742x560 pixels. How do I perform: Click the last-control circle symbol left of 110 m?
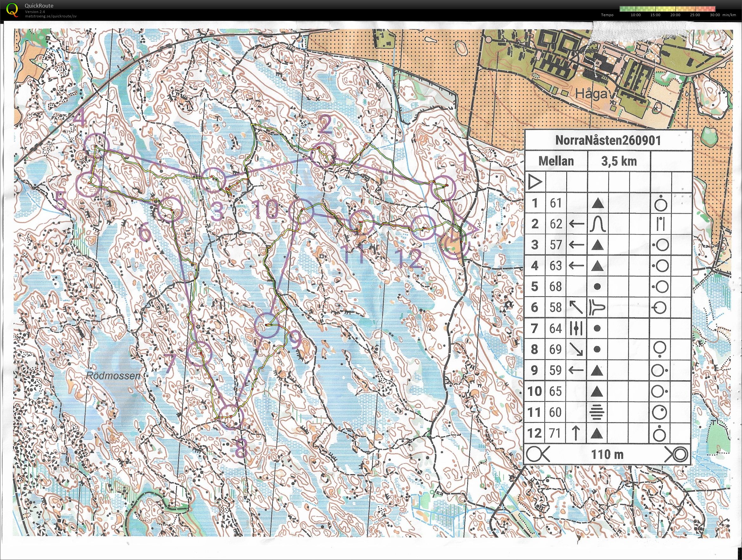(x=538, y=454)
